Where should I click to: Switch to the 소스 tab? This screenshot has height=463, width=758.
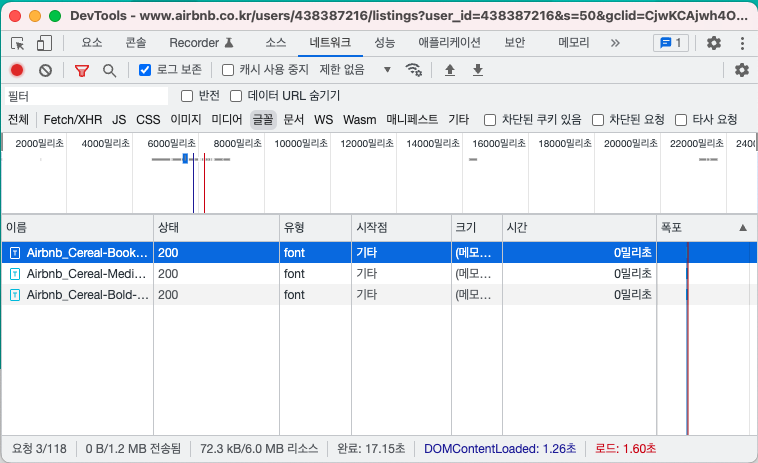pyautogui.click(x=276, y=43)
